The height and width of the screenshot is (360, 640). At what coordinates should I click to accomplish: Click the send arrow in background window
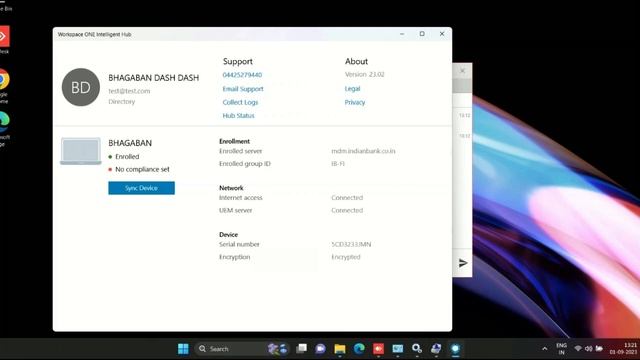463,263
